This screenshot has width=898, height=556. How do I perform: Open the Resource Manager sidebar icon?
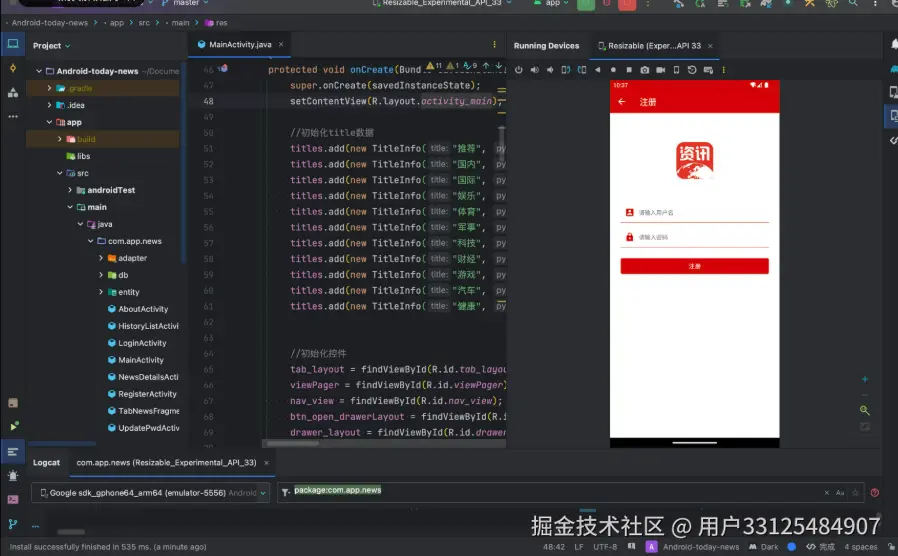tap(13, 92)
